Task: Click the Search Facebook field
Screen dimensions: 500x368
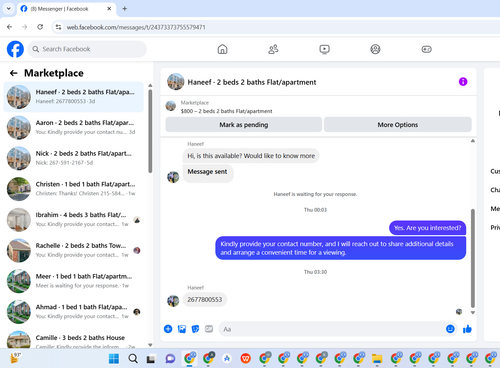Action: tap(87, 49)
